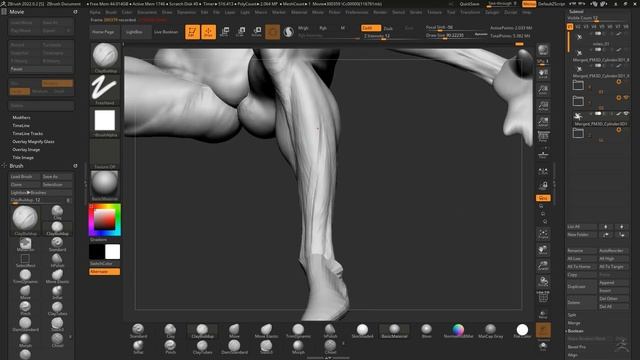Viewport: 640px width, 360px height.
Task: Click the Sculptris Pro icon
Action: coord(289,32)
